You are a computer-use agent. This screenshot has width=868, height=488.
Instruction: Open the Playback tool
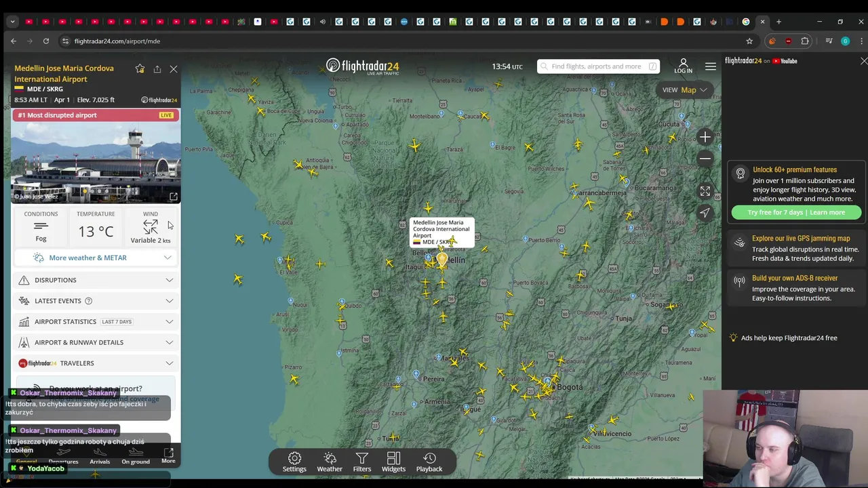click(x=429, y=462)
